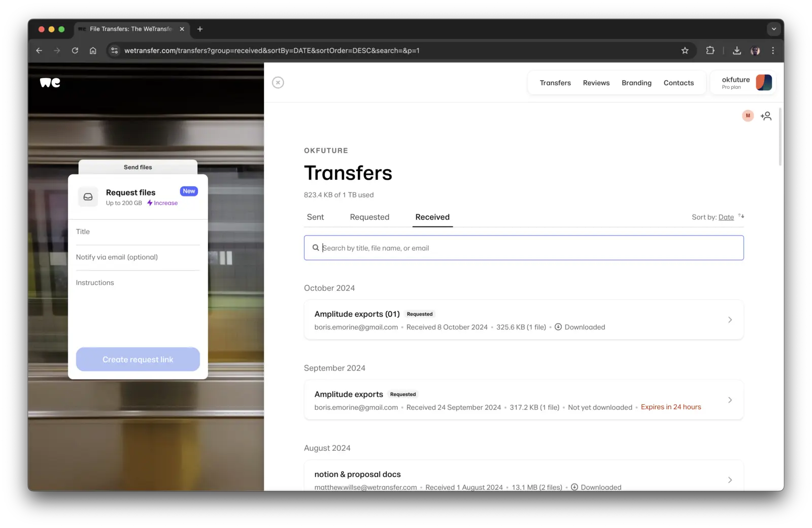This screenshot has width=812, height=528.
Task: Click the Requested badge on Amplitude exports (01)
Action: point(420,314)
